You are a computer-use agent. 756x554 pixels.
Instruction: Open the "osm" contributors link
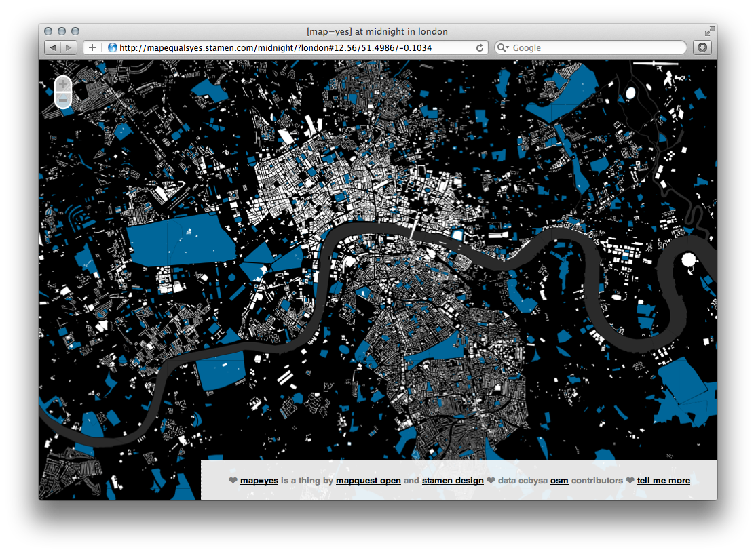pyautogui.click(x=559, y=481)
